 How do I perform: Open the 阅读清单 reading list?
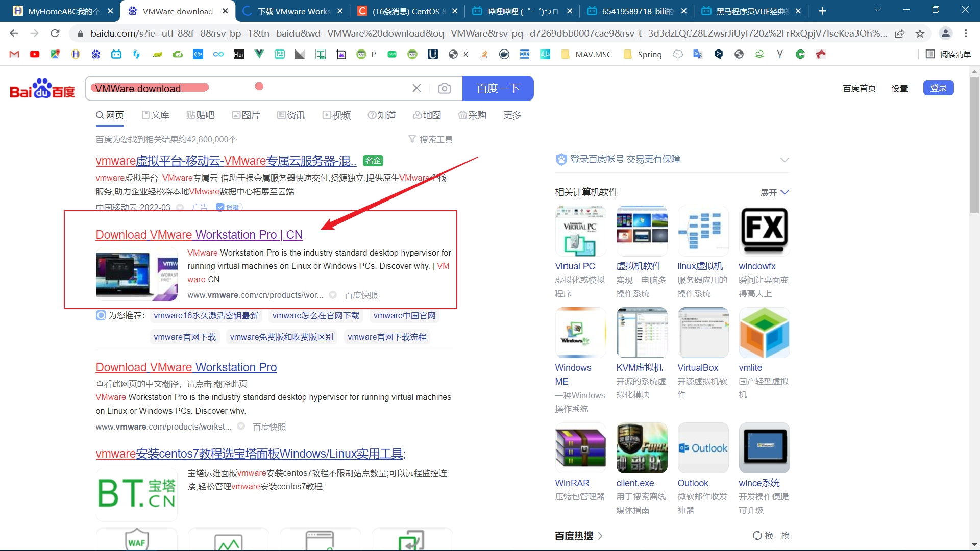click(x=948, y=54)
